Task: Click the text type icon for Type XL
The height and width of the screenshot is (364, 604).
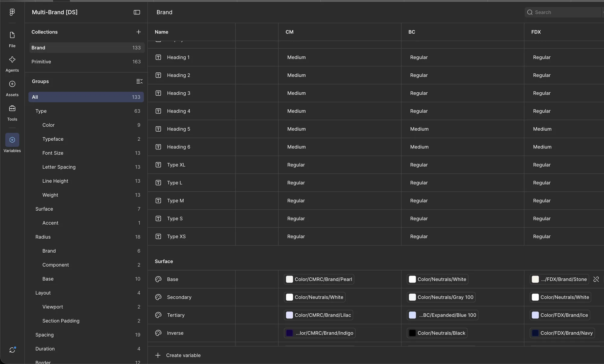Action: (x=158, y=165)
